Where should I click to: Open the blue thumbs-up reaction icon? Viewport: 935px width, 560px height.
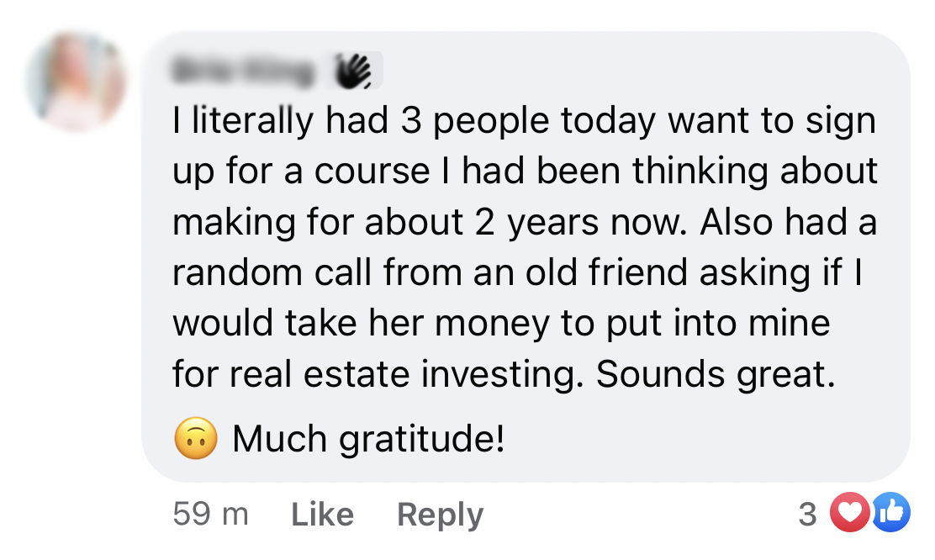[891, 512]
